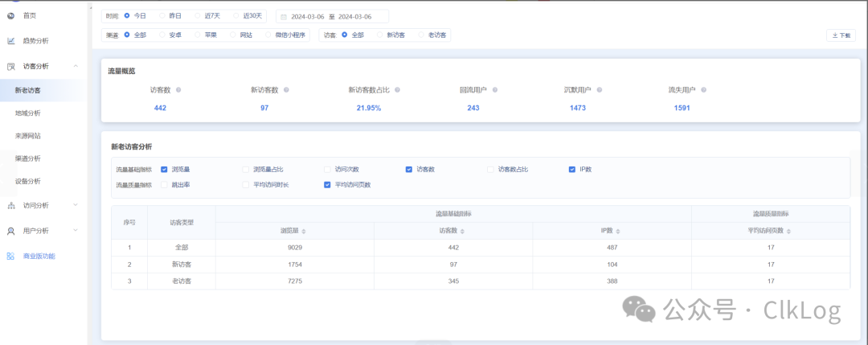Click the end date field after 至
The height and width of the screenshot is (345, 868).
click(x=355, y=17)
